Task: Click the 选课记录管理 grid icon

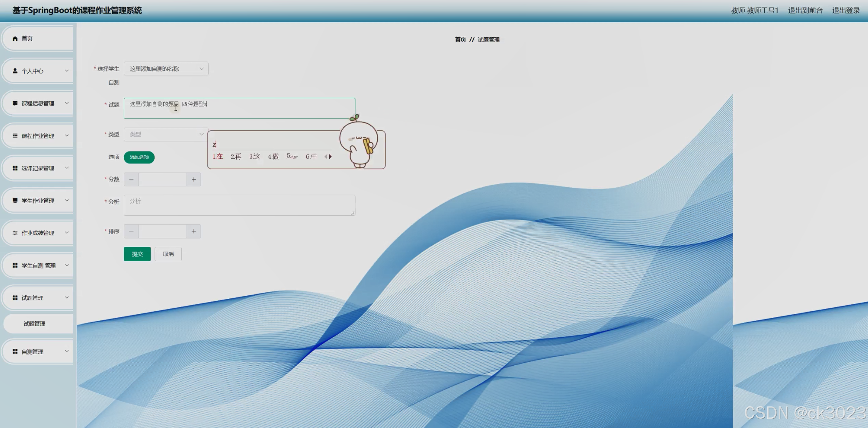Action: pyautogui.click(x=15, y=168)
